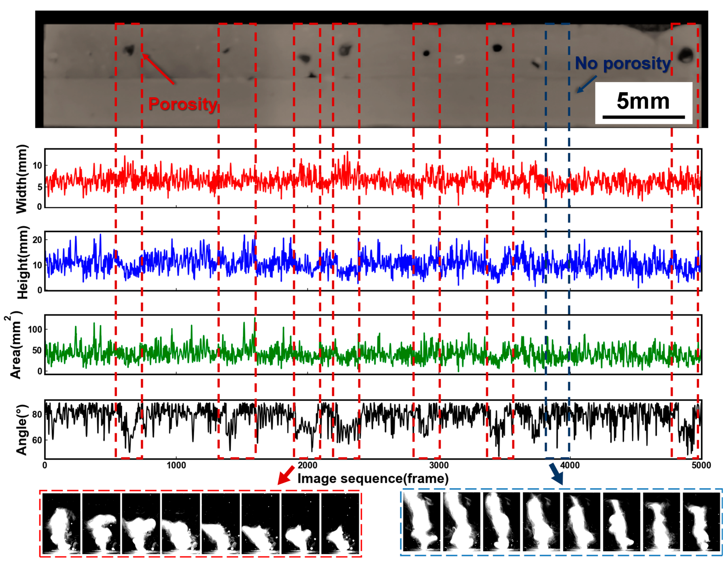Screen dimensions: 728x564
Task: Click the first plume thumbnail in red box
Action: 61,524
